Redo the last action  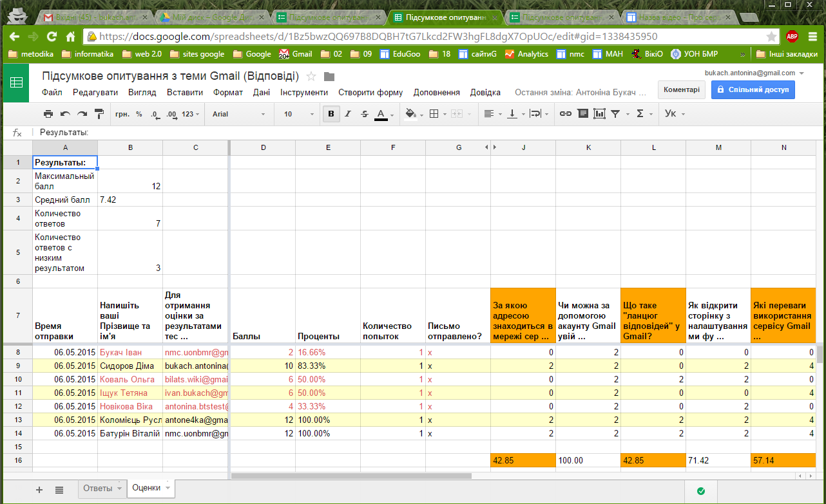pos(82,114)
